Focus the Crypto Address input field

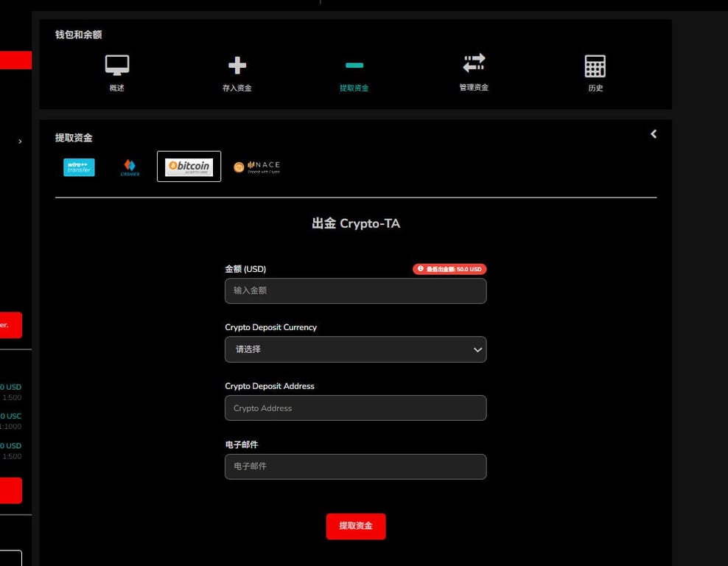[x=356, y=408]
